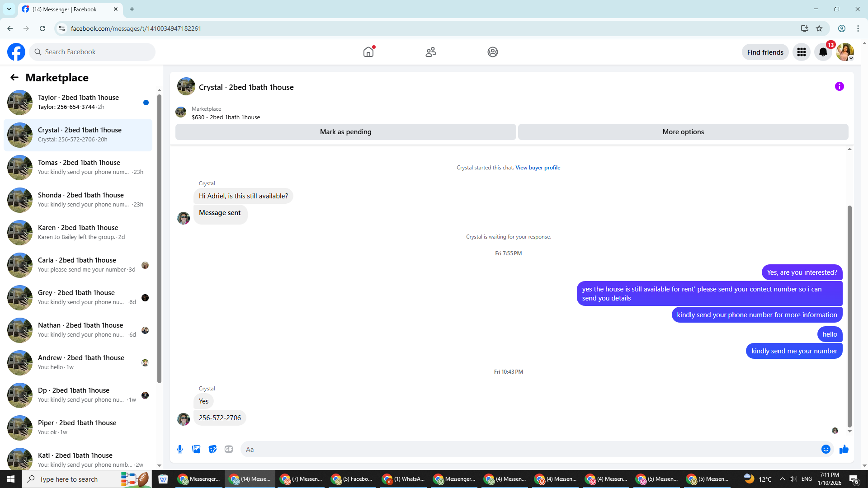Click Mark as pending button
The width and height of the screenshot is (868, 488).
tap(345, 132)
